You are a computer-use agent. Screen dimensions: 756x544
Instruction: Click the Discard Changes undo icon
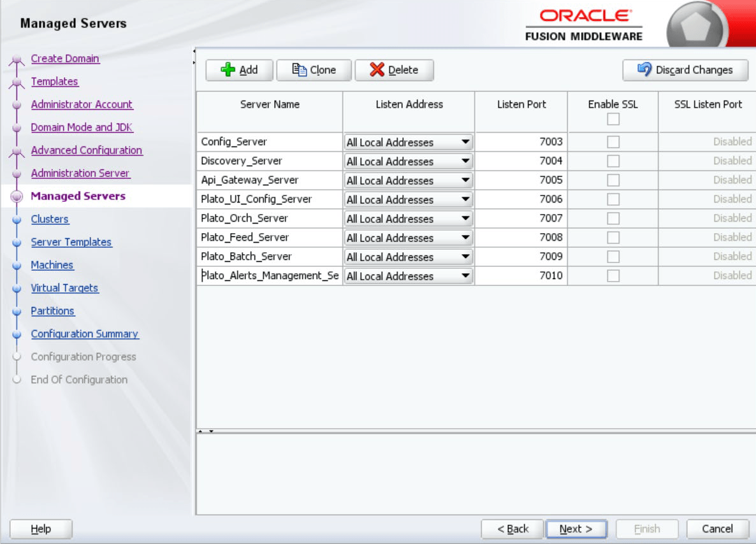[644, 70]
